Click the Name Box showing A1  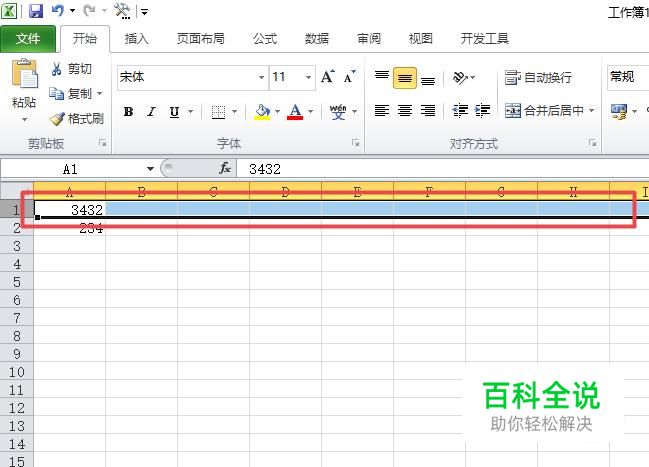click(72, 169)
